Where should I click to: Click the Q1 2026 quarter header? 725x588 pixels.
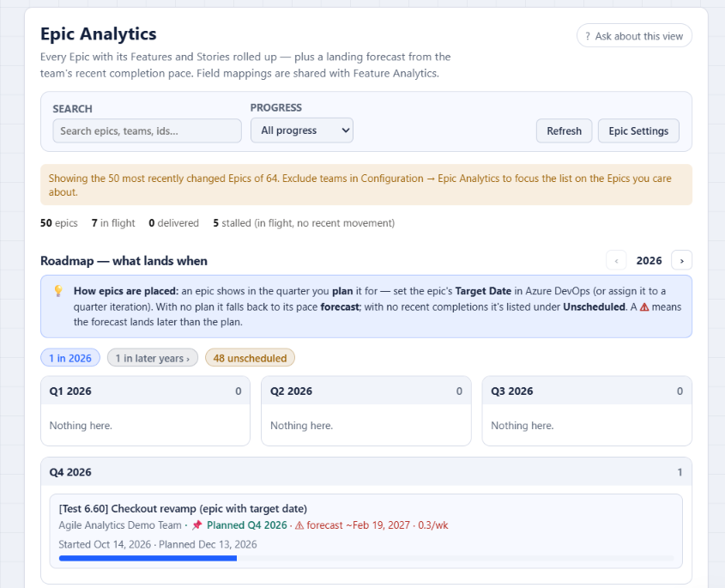pyautogui.click(x=145, y=391)
